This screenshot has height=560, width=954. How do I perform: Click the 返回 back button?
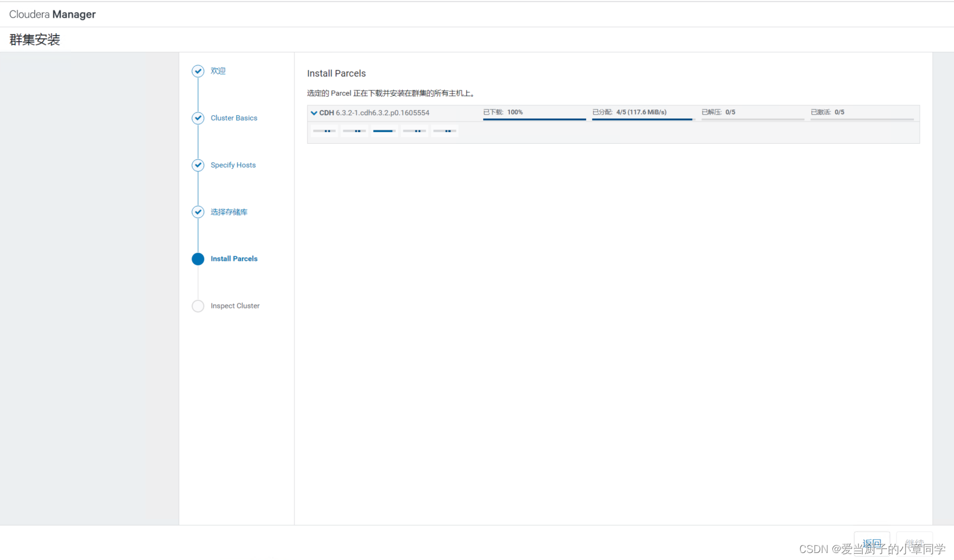(x=871, y=544)
